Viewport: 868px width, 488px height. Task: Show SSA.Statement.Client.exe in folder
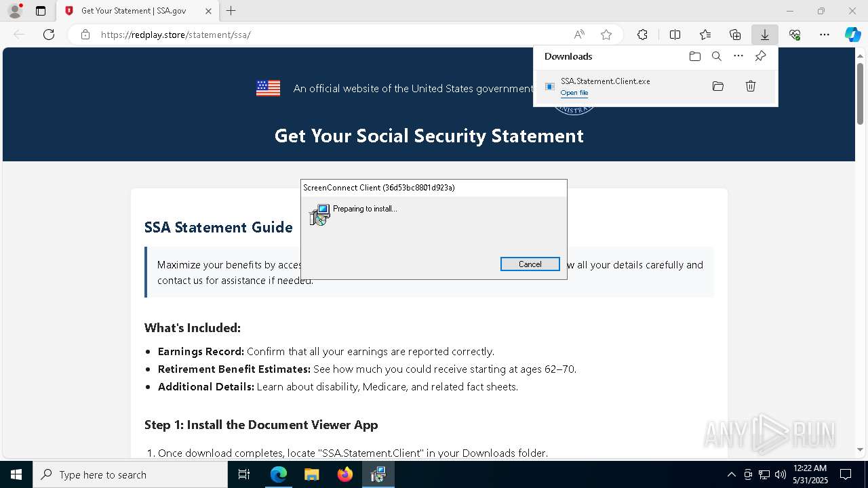coord(718,86)
